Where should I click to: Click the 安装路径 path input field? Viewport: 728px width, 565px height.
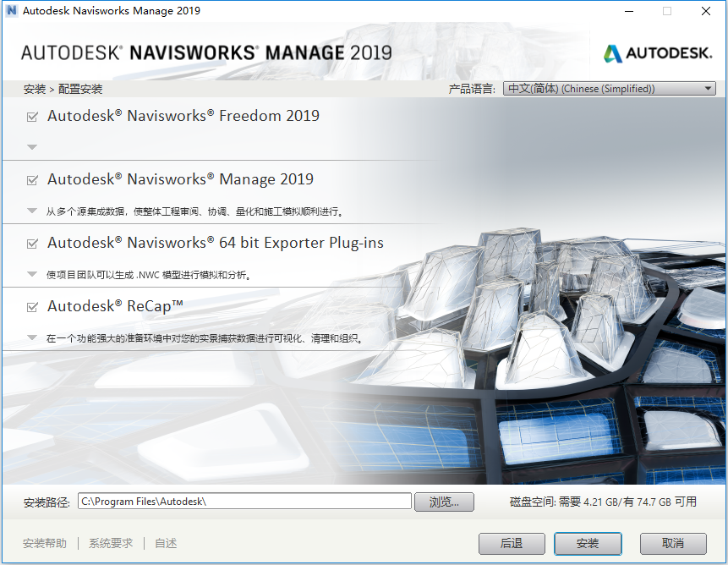tap(244, 502)
